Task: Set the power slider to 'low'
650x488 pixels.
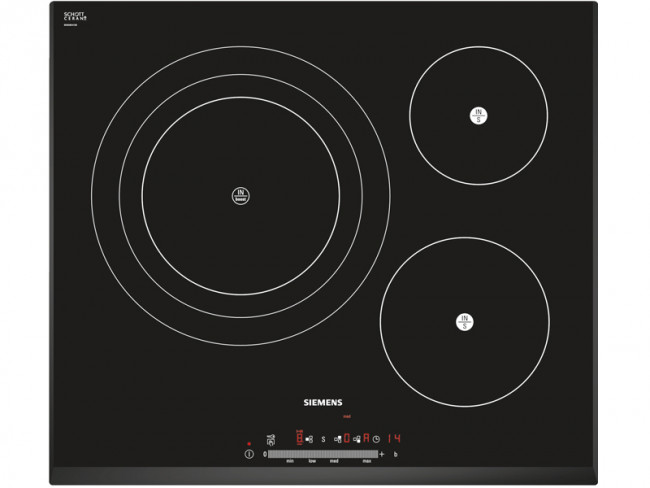Action: (312, 461)
